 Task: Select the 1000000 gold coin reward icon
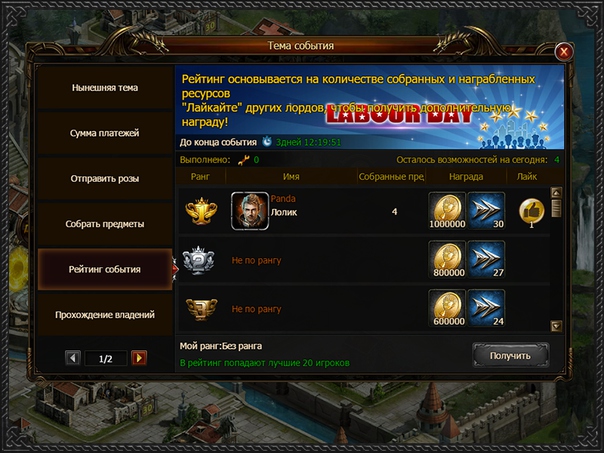(447, 211)
